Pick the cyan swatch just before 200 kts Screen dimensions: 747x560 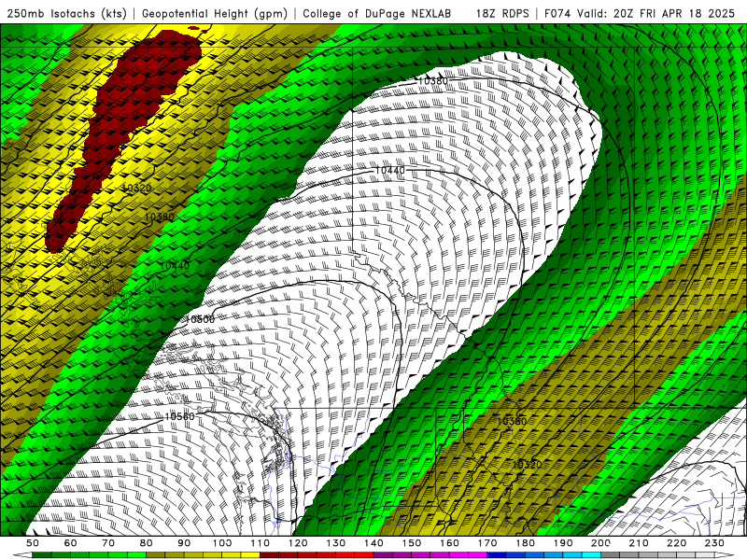pos(591,555)
